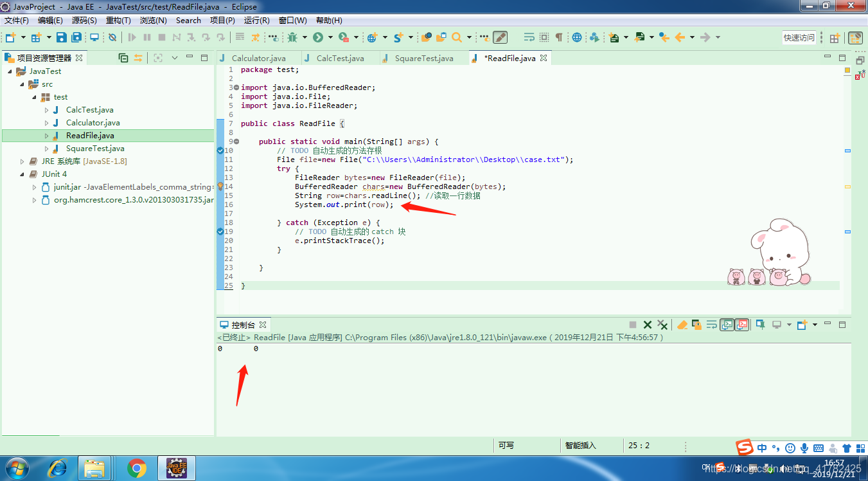Toggle Show Console on Standard Out change
The height and width of the screenshot is (481, 868).
[727, 325]
